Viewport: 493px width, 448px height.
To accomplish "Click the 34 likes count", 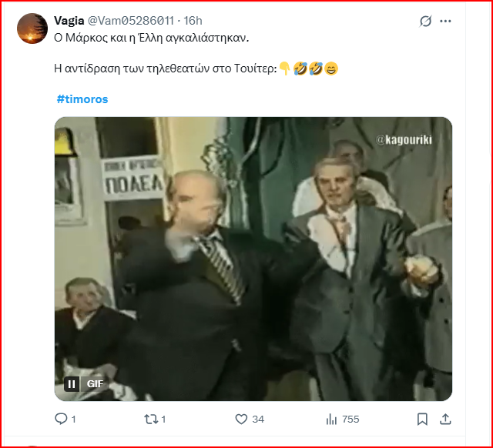I will point(258,420).
